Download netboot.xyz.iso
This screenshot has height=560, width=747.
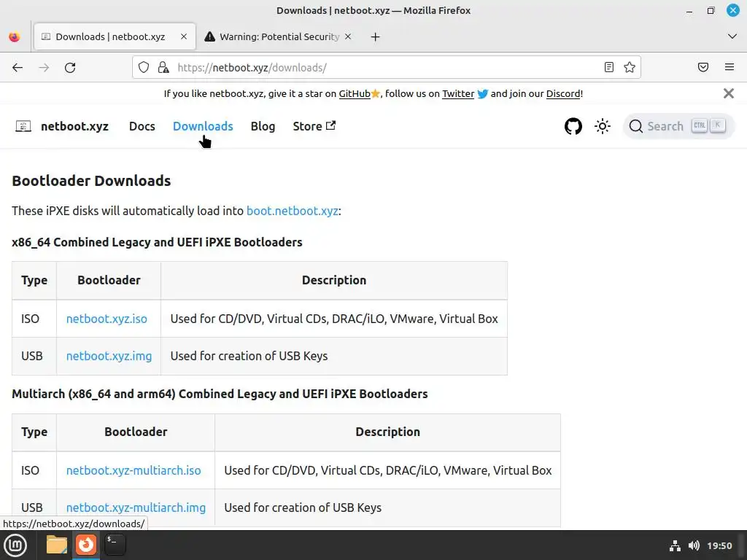pos(107,319)
